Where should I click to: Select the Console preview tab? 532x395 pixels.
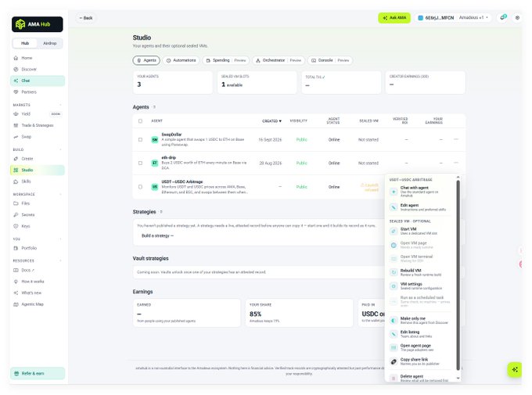pos(330,60)
